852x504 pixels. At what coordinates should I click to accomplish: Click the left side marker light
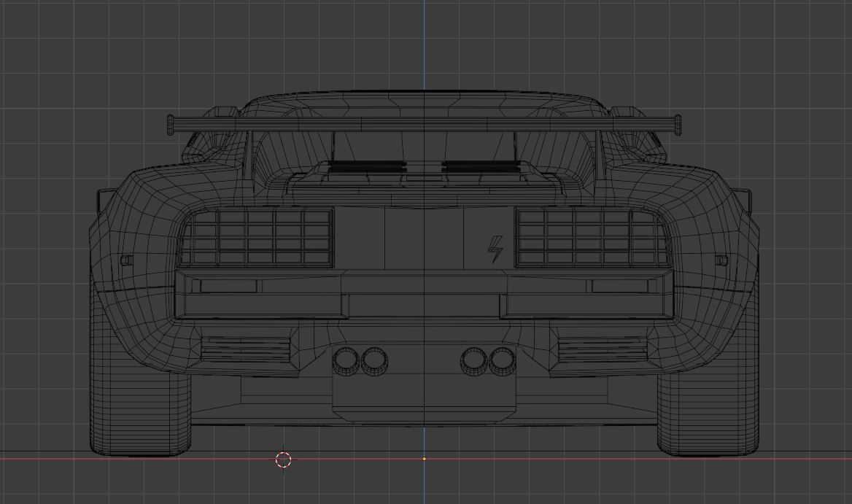[x=127, y=260]
